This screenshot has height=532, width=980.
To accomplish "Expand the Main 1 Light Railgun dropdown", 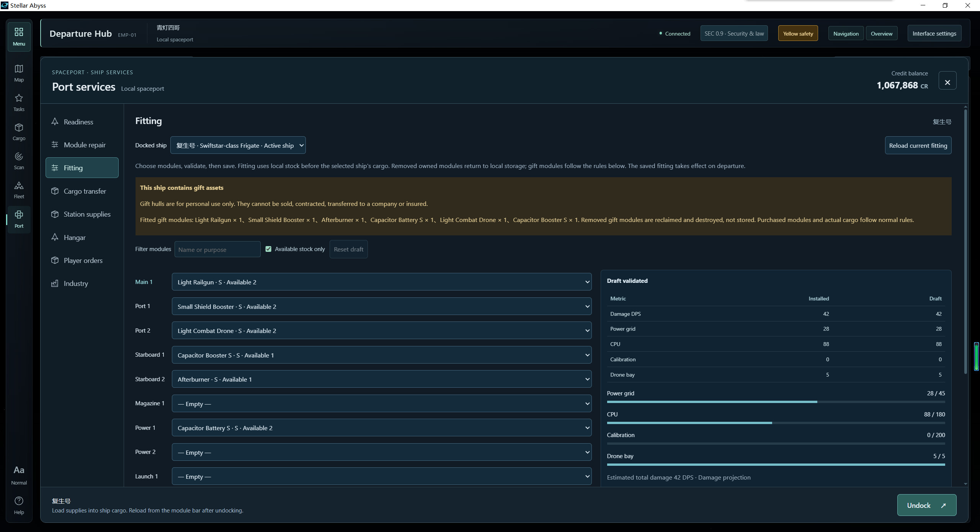I will pyautogui.click(x=382, y=282).
